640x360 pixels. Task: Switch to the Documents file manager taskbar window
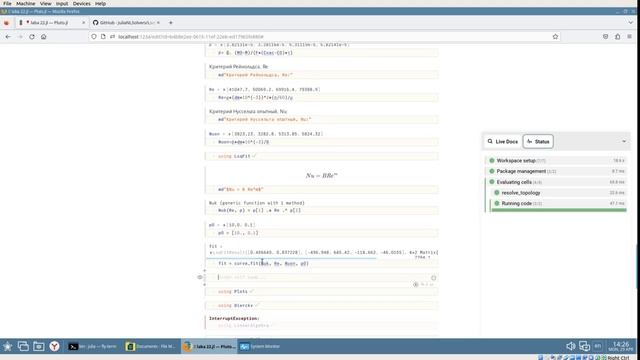pos(151,347)
